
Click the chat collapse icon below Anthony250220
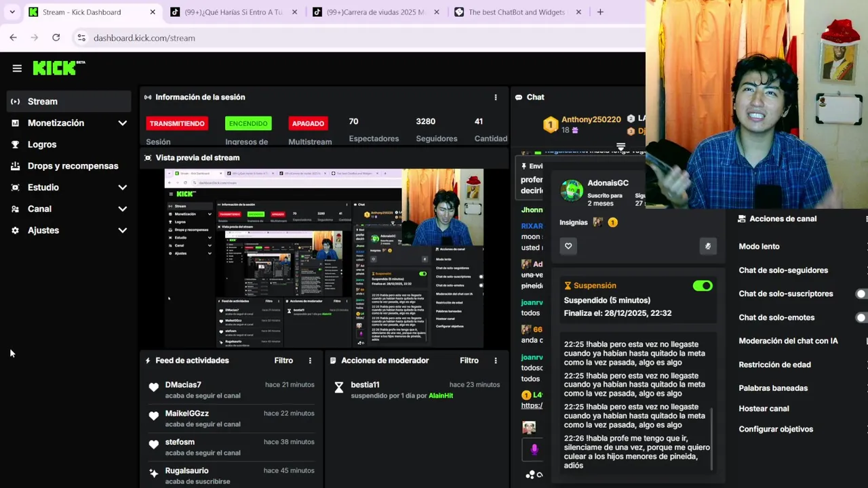[620, 146]
